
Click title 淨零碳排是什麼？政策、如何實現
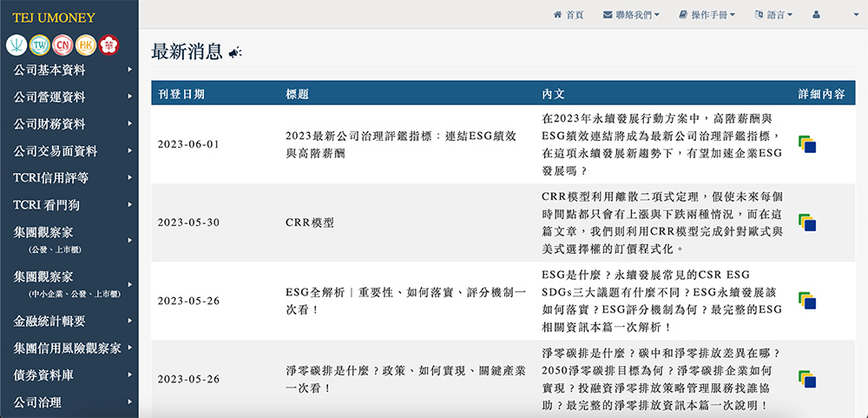[405, 379]
